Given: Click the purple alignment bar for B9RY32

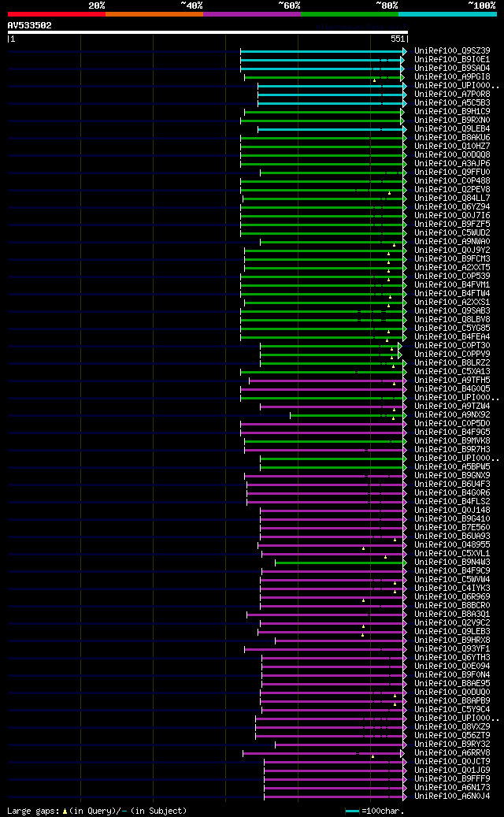Looking at the screenshot, I should [x=339, y=745].
